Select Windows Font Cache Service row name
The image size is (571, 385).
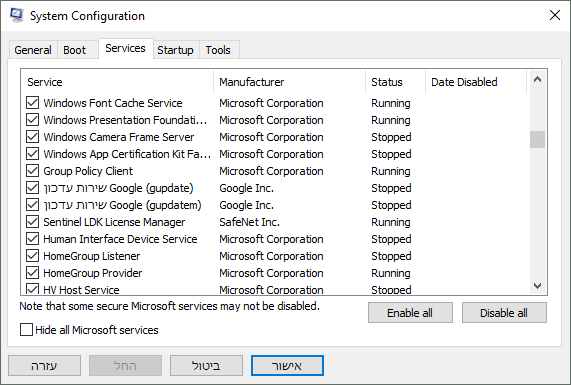(x=113, y=103)
